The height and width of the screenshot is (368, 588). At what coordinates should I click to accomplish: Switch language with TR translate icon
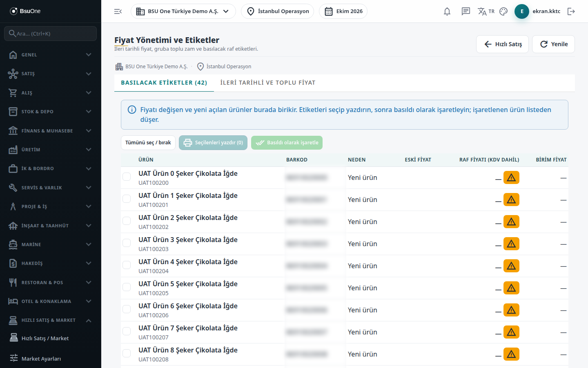[486, 11]
